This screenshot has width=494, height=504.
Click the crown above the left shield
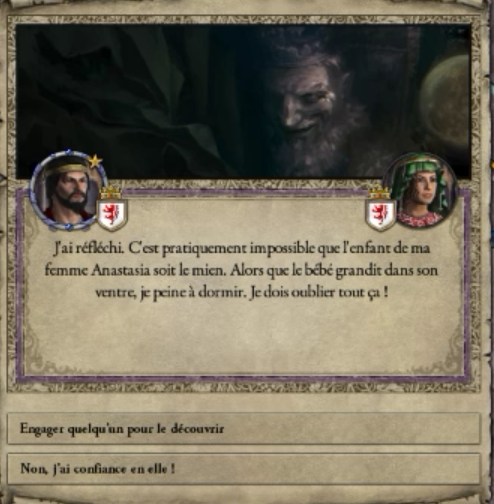click(x=112, y=193)
